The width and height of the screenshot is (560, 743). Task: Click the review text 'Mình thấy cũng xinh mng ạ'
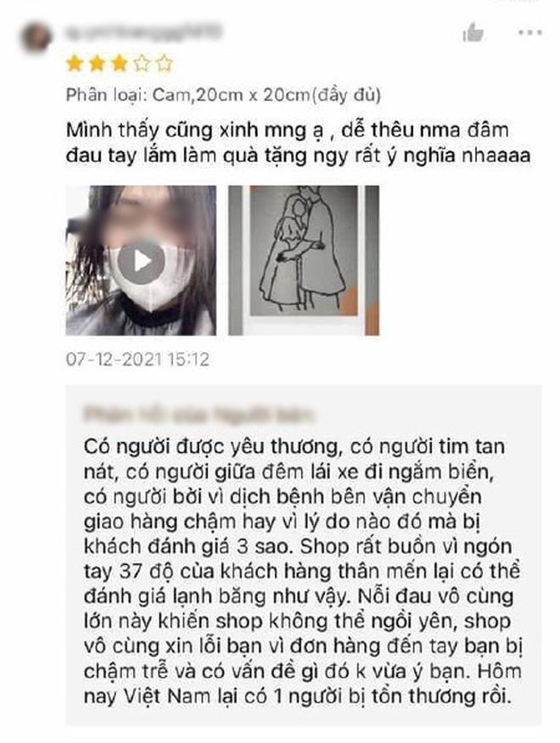tap(194, 130)
